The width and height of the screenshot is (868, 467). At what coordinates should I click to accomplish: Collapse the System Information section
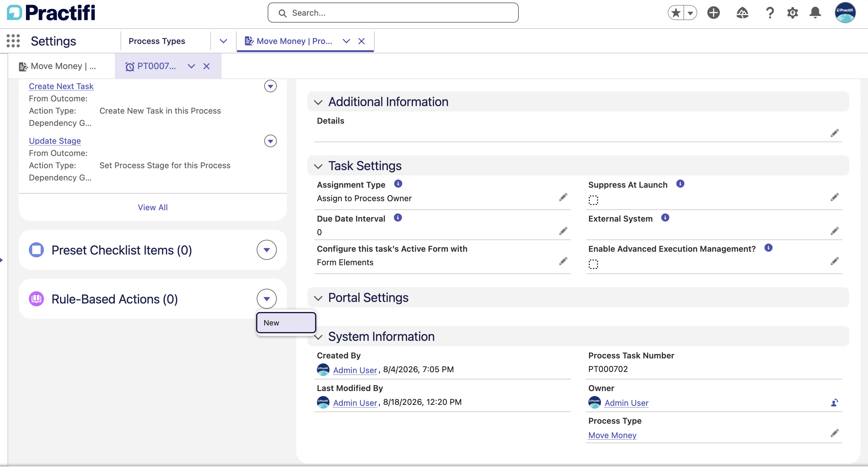coord(318,337)
